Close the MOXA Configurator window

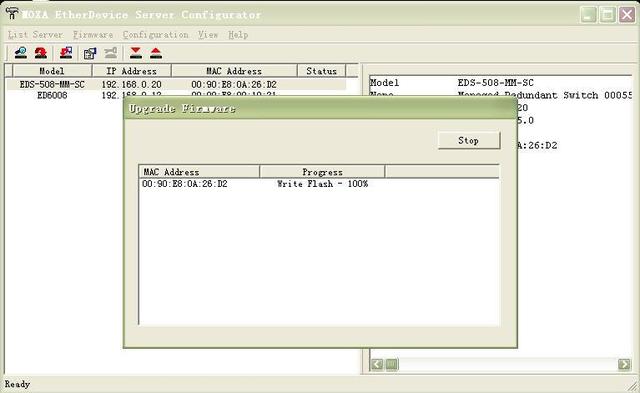(627, 15)
